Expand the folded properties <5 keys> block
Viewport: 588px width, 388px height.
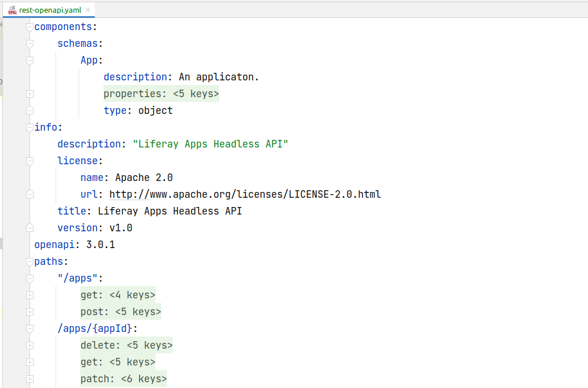[x=29, y=94]
